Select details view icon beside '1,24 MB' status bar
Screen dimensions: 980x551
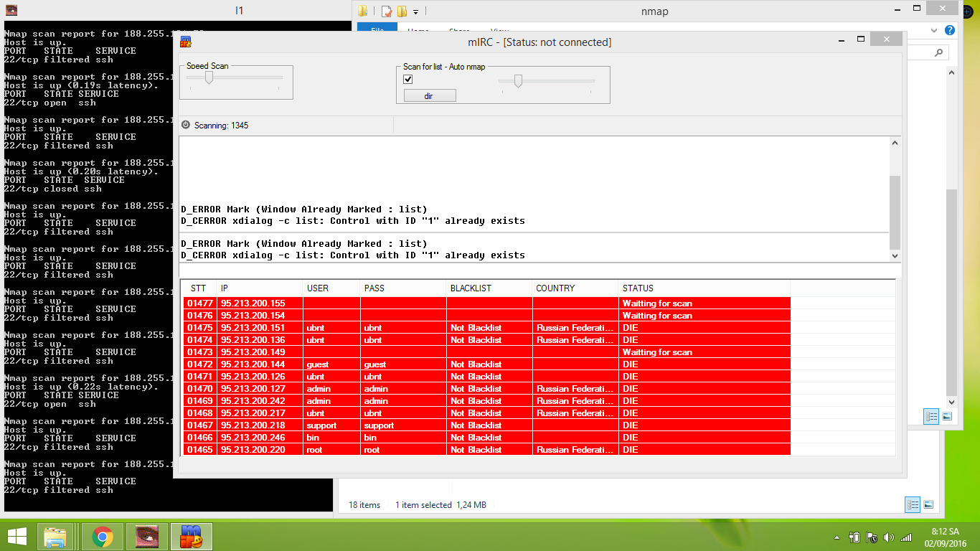point(913,504)
